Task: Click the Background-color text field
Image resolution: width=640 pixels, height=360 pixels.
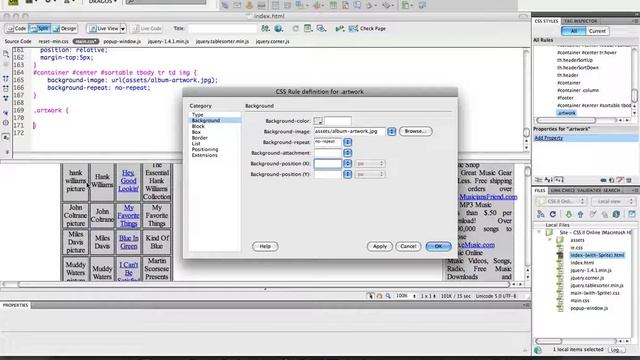Action: [338, 121]
